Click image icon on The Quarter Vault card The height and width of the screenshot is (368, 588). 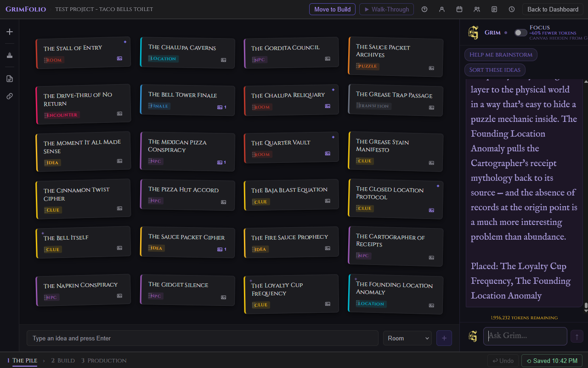[x=328, y=153]
